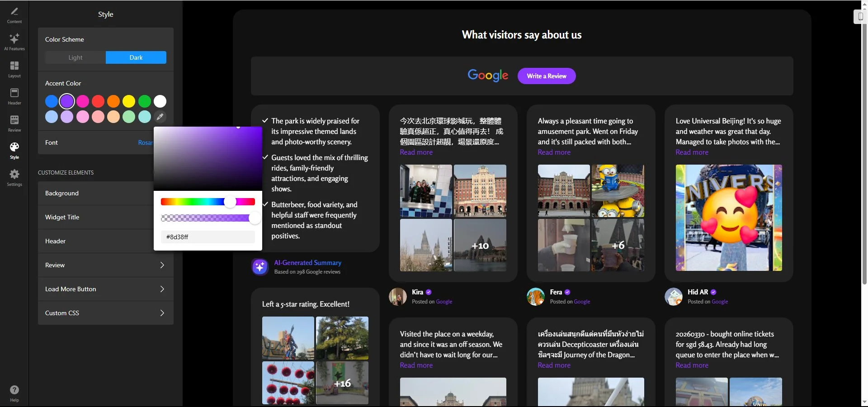Expand the Load More Button row
The image size is (868, 407).
pyautogui.click(x=106, y=289)
